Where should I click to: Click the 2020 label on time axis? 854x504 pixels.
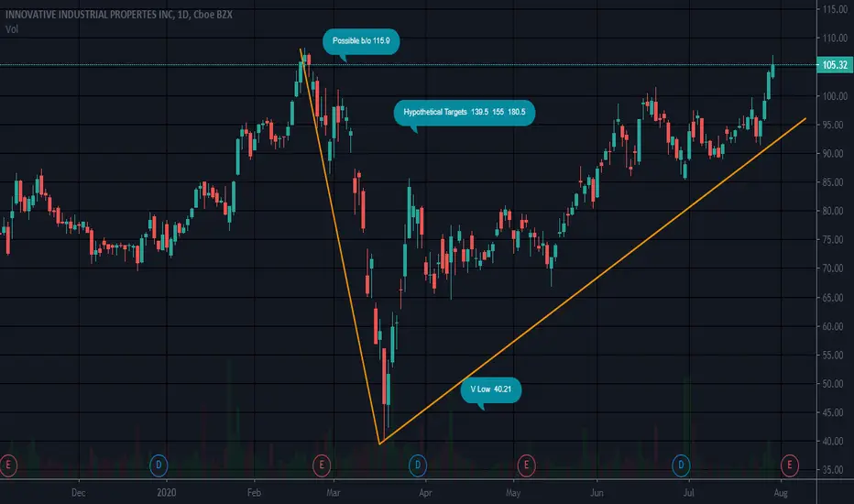[166, 493]
